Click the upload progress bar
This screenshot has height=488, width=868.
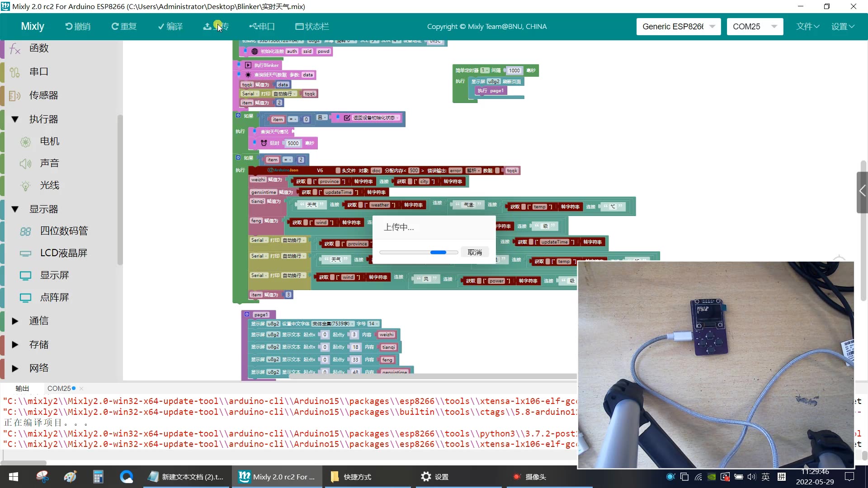pos(419,253)
